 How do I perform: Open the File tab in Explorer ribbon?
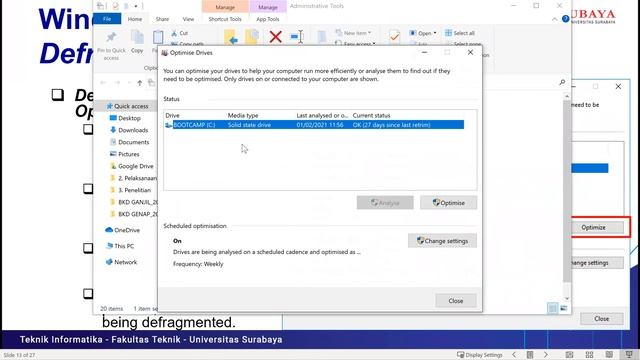coord(107,19)
